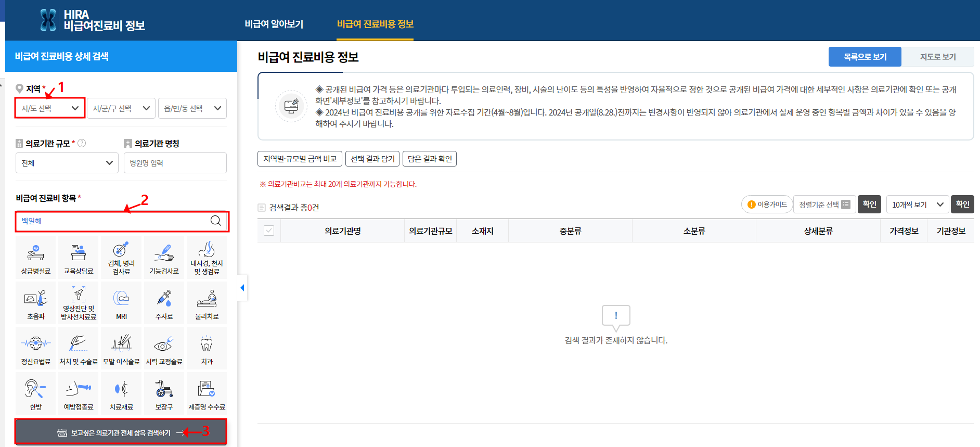
Task: Click the 담은 결과 확인 button
Action: (x=430, y=159)
